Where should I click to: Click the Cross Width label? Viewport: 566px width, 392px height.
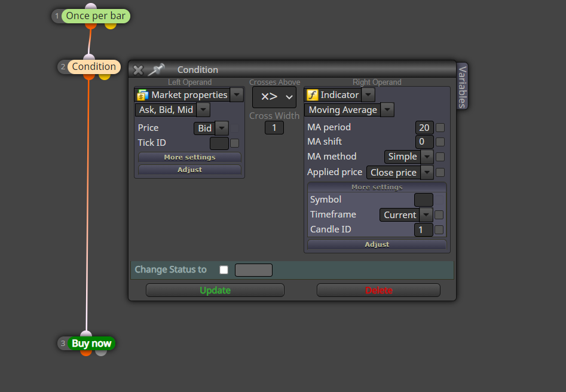274,116
